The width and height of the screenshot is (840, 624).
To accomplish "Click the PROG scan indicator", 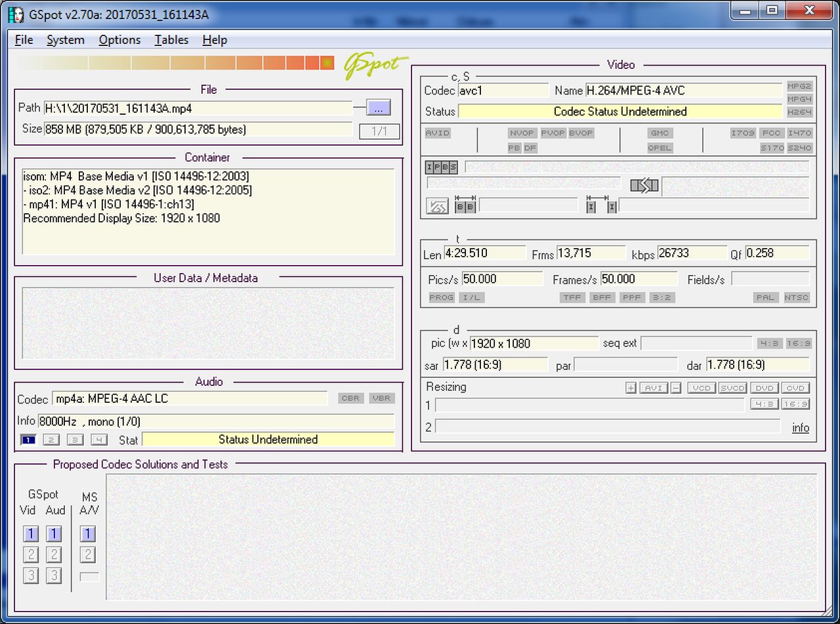I will coord(442,297).
